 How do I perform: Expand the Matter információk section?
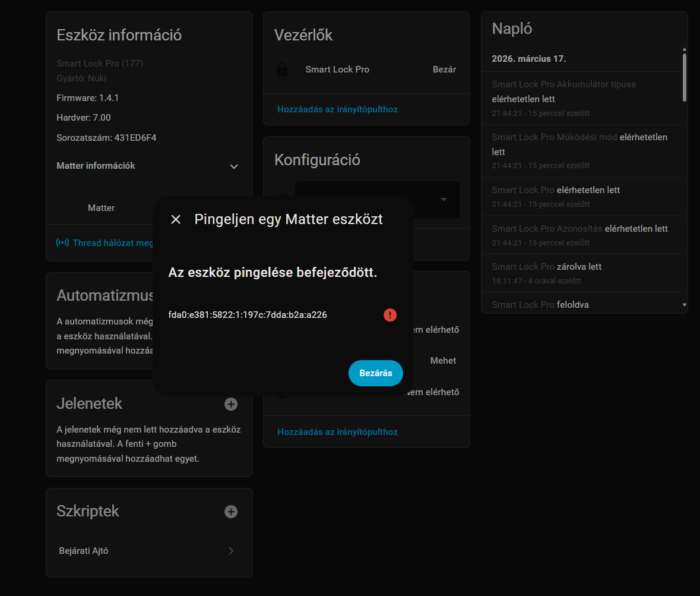tap(234, 166)
